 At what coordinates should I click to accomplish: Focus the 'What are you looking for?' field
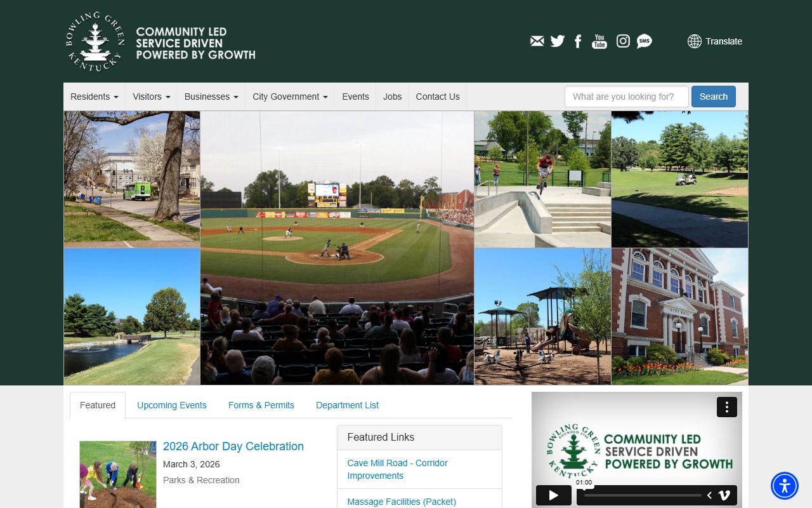626,97
